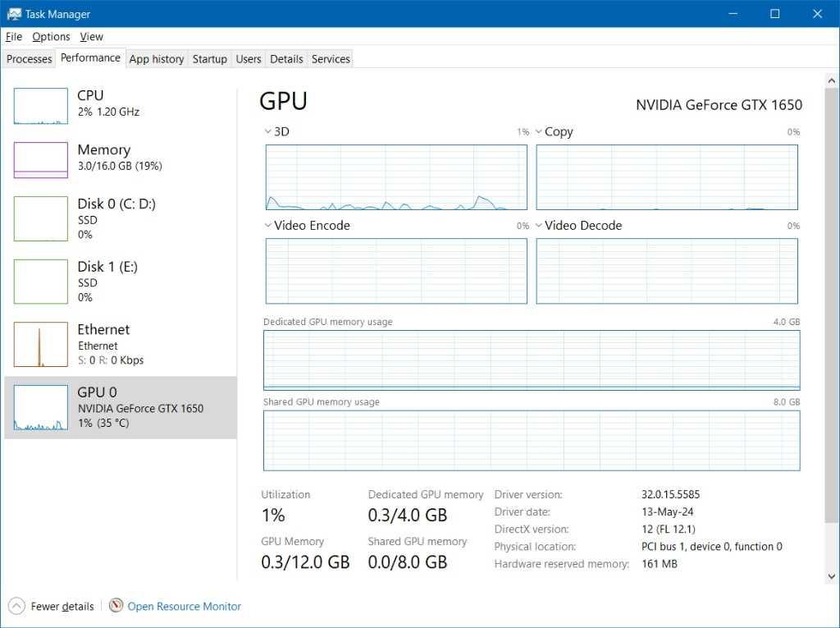This screenshot has width=840, height=628.
Task: Click the Memory label in sidebar
Action: click(x=104, y=149)
